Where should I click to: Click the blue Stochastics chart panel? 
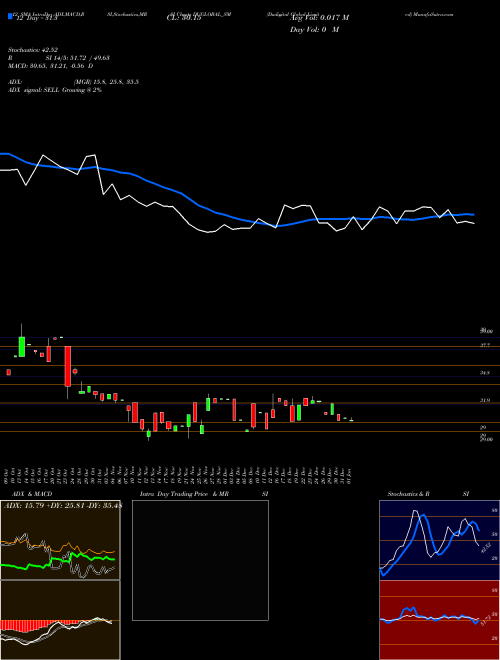tap(439, 540)
